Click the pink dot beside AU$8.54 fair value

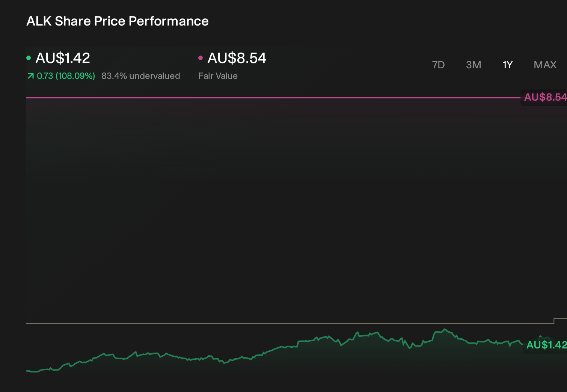[x=201, y=58]
